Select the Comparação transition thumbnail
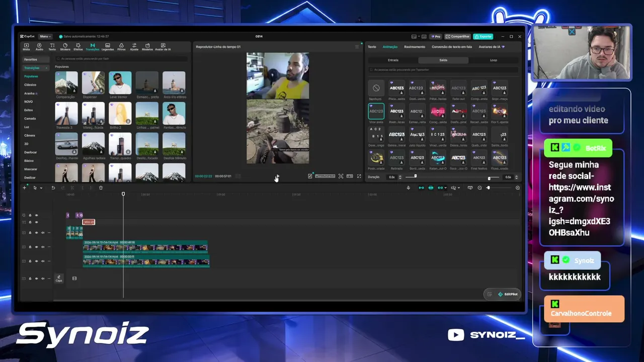The width and height of the screenshot is (644, 362). tap(66, 82)
